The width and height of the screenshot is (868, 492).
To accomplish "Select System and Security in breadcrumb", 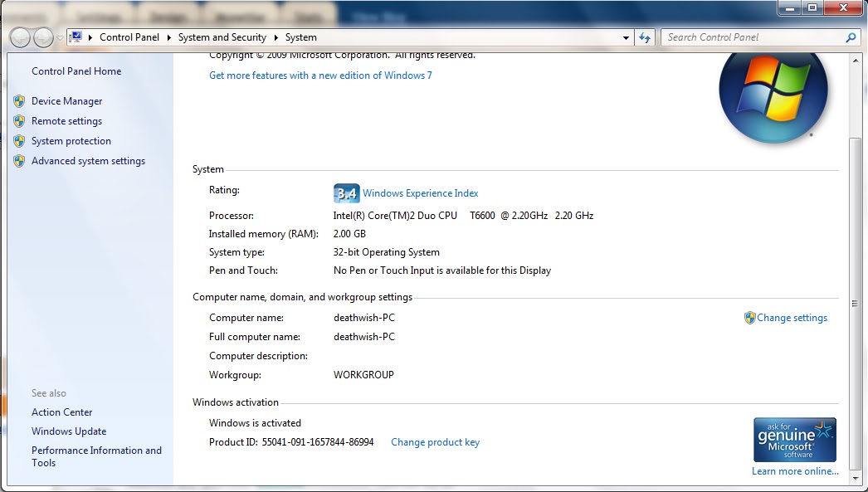I will [x=222, y=37].
